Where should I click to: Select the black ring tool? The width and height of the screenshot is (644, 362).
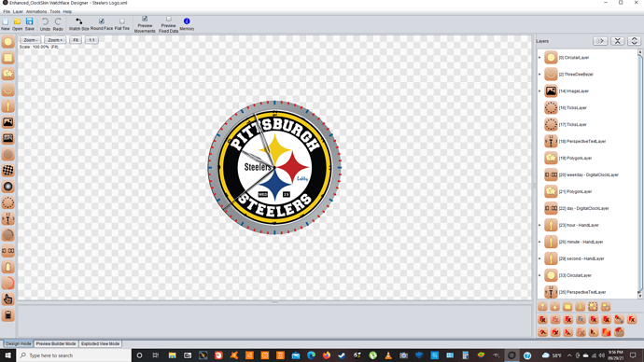[7, 187]
